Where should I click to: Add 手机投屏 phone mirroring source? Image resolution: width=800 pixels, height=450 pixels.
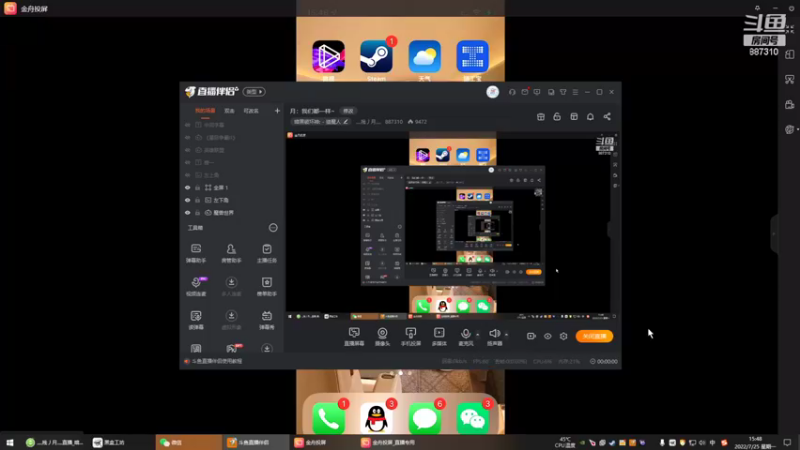pos(411,337)
